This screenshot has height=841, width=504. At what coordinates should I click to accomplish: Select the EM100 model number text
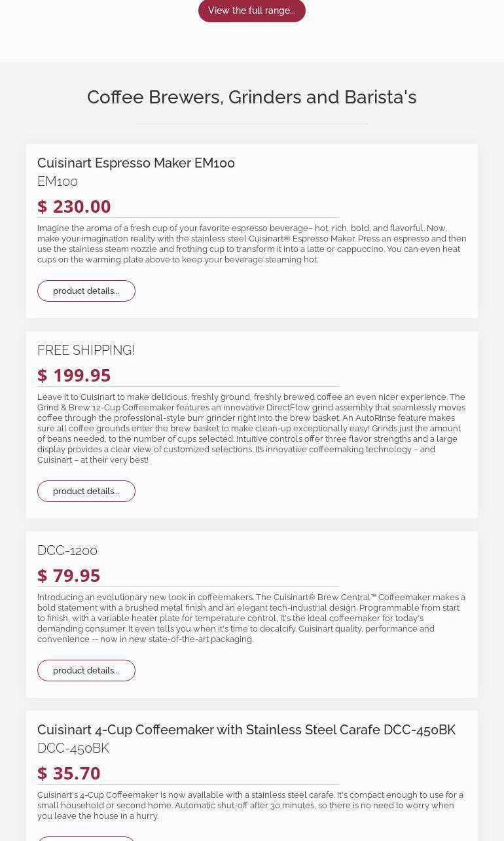[x=58, y=181]
